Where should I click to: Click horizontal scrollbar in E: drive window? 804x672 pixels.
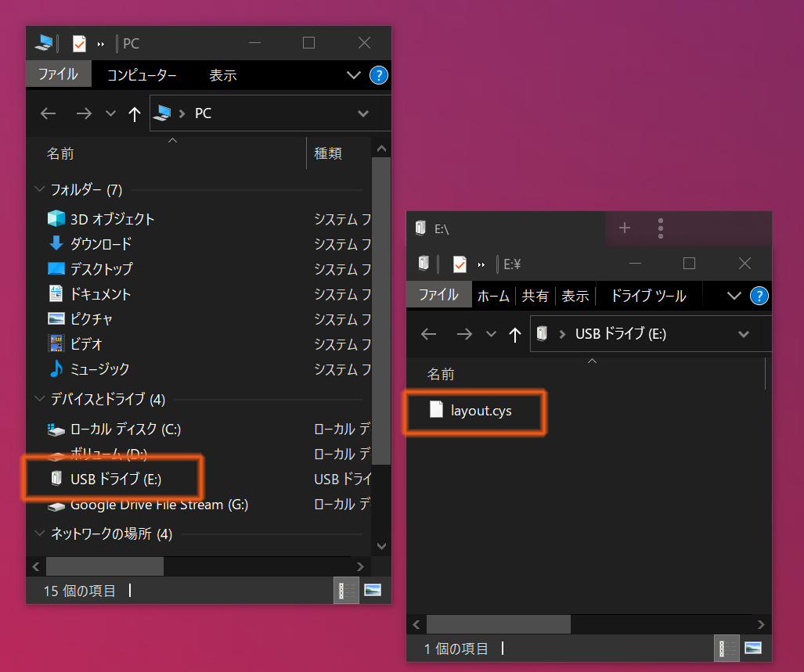pos(499,624)
